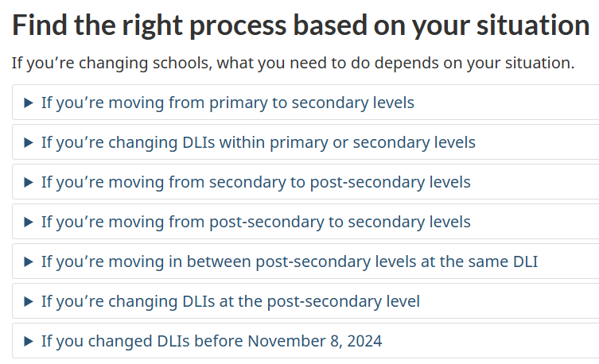The image size is (599, 364).
Task: Click triangle beside 'secondary to post-secondary levels'
Action: (x=29, y=182)
